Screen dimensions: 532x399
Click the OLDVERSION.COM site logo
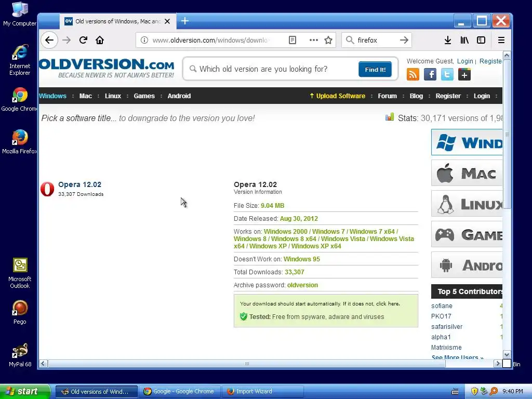pyautogui.click(x=107, y=68)
